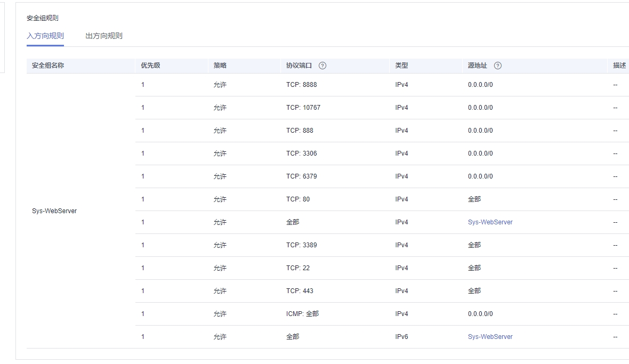
Task: Click priority 1 in the TCP: 888 row
Action: 143,130
